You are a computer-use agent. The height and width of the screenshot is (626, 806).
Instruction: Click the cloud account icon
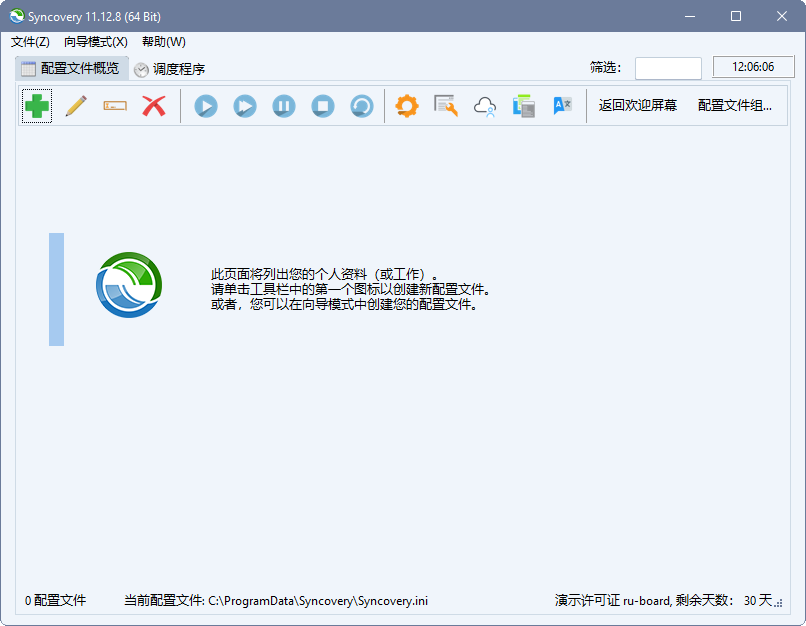click(484, 105)
